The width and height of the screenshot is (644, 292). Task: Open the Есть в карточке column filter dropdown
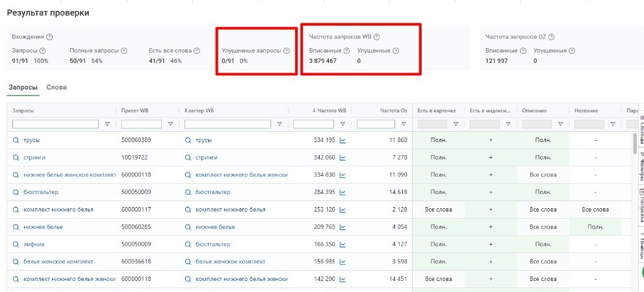[456, 124]
